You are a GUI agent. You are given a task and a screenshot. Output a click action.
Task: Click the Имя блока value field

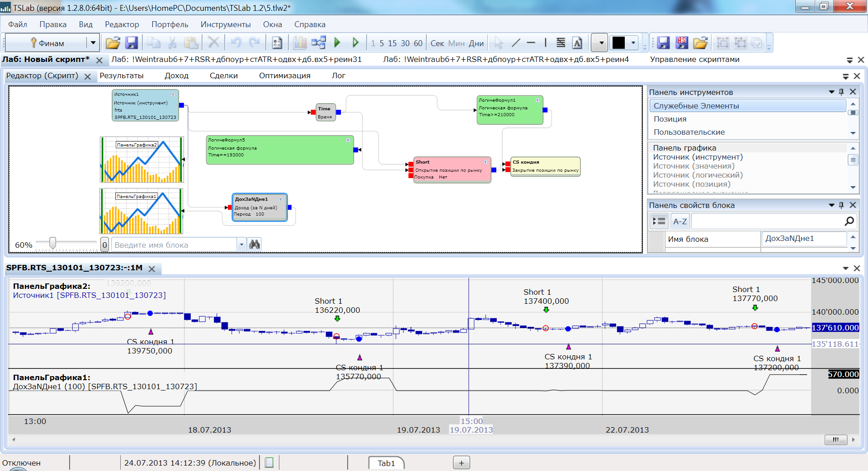click(803, 239)
